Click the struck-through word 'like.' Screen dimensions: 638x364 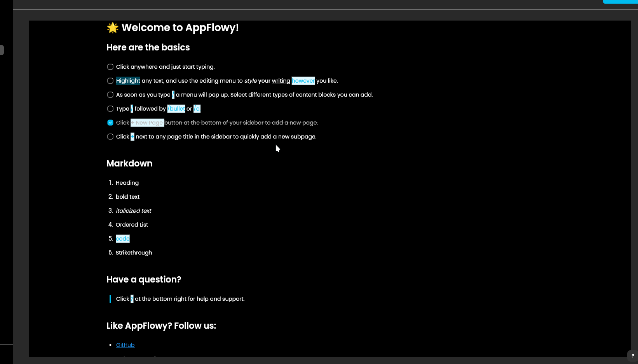coord(333,81)
